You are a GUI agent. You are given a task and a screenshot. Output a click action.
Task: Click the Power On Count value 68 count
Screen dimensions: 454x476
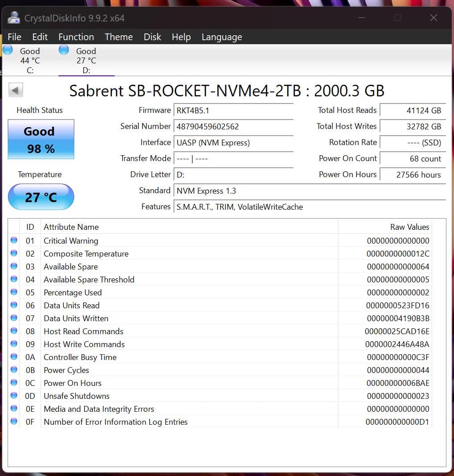click(413, 158)
